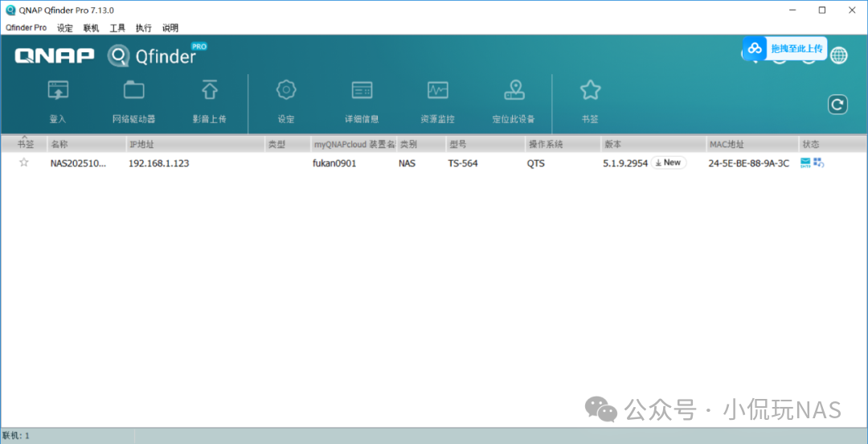Image resolution: width=868 pixels, height=444 pixels.
Task: Sort by the 版本 column header
Action: point(653,144)
